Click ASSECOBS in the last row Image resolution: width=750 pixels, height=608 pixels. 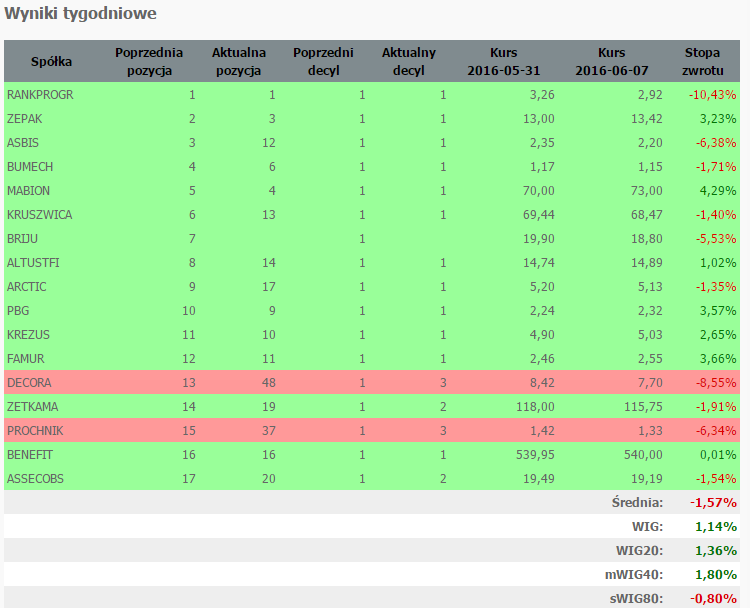click(x=35, y=479)
